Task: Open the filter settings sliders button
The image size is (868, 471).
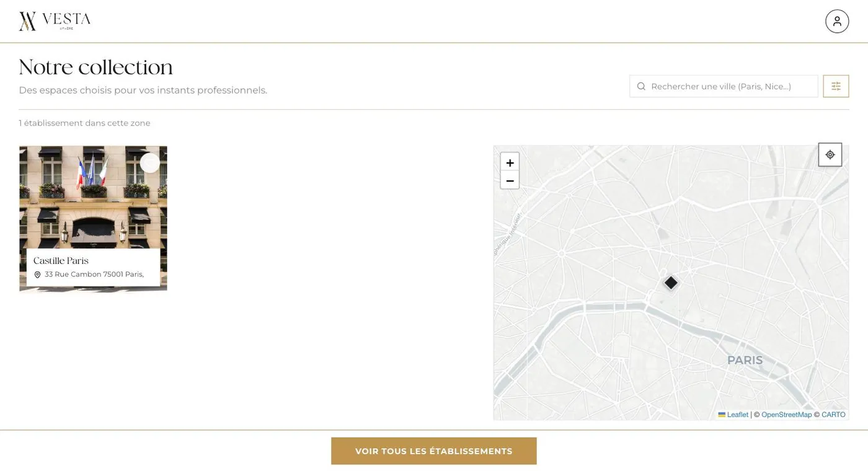Action: pos(836,86)
